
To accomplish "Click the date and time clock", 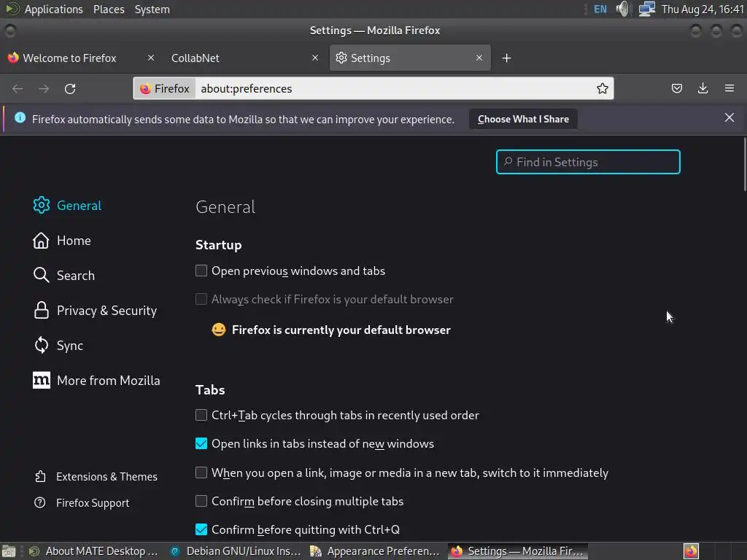I will 703,9.
